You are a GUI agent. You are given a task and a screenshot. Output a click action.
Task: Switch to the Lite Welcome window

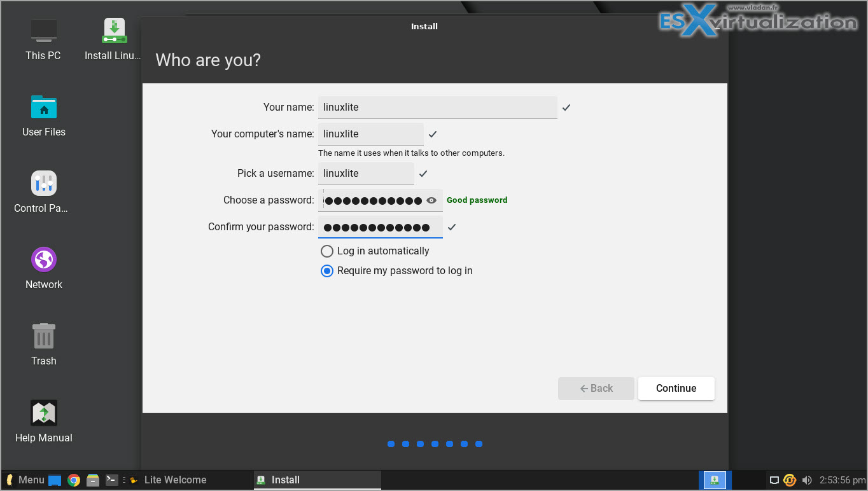pyautogui.click(x=175, y=480)
